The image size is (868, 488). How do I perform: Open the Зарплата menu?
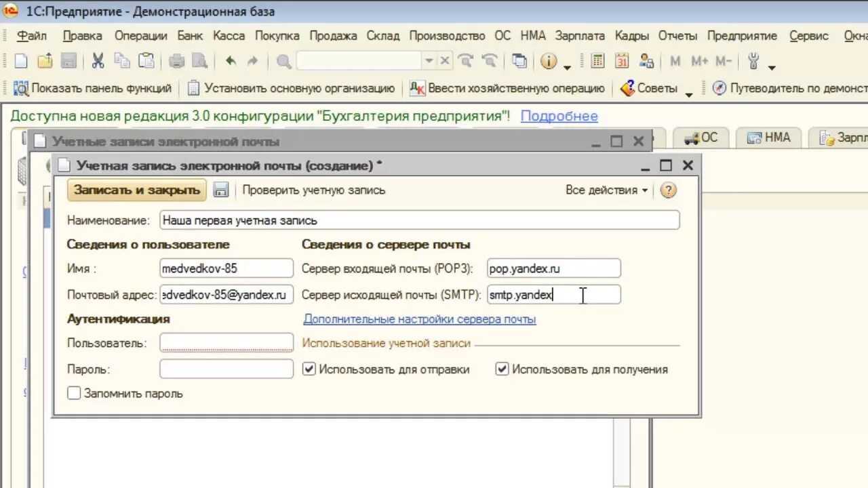click(580, 36)
